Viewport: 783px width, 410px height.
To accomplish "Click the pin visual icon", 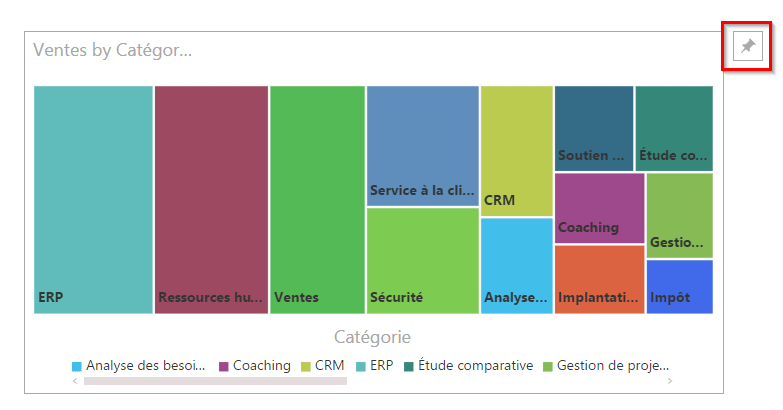I will tap(747, 46).
